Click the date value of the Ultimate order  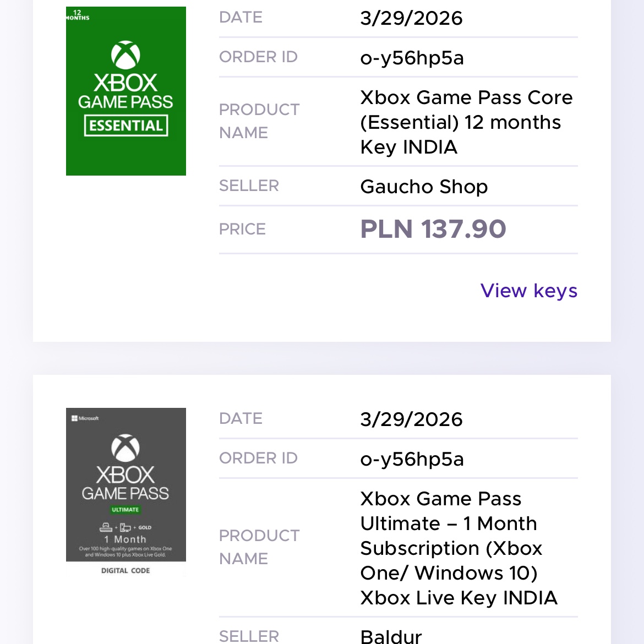click(411, 419)
